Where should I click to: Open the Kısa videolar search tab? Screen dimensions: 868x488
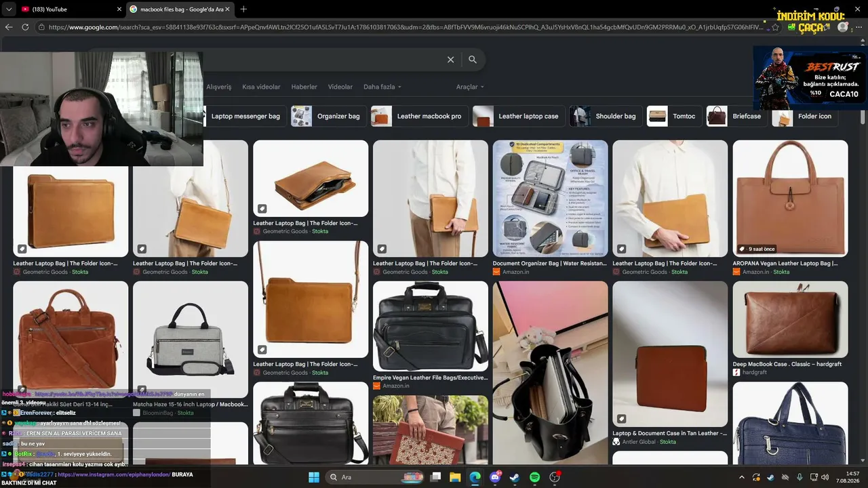261,87
